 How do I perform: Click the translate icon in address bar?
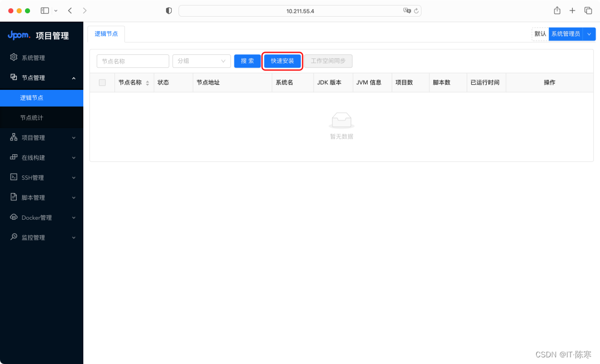point(407,11)
